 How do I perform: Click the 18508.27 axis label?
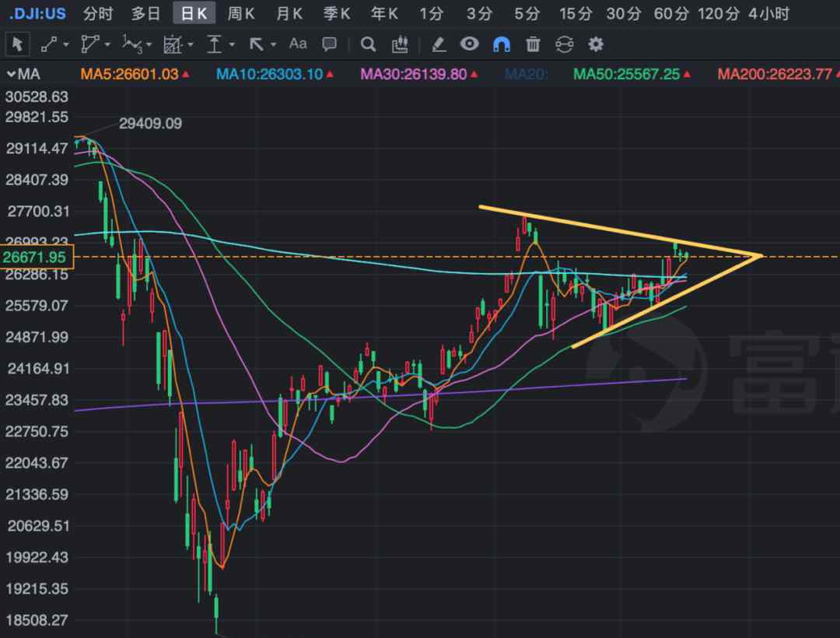(37, 620)
